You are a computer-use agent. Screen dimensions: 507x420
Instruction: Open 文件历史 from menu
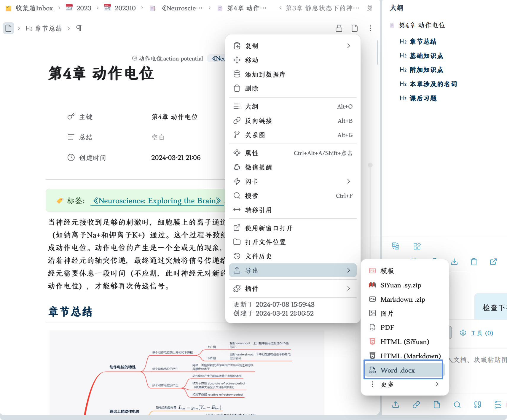[293, 256]
